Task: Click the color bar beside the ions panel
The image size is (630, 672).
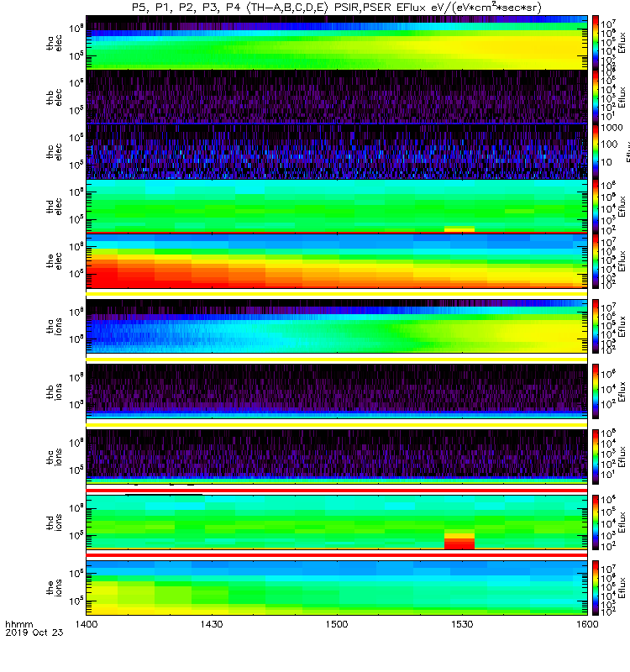Action: coord(596,587)
